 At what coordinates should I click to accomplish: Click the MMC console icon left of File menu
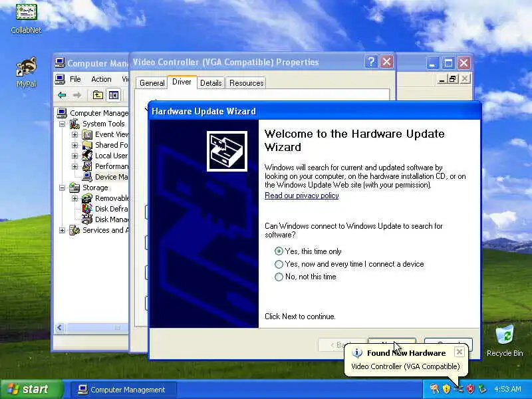[x=60, y=79]
